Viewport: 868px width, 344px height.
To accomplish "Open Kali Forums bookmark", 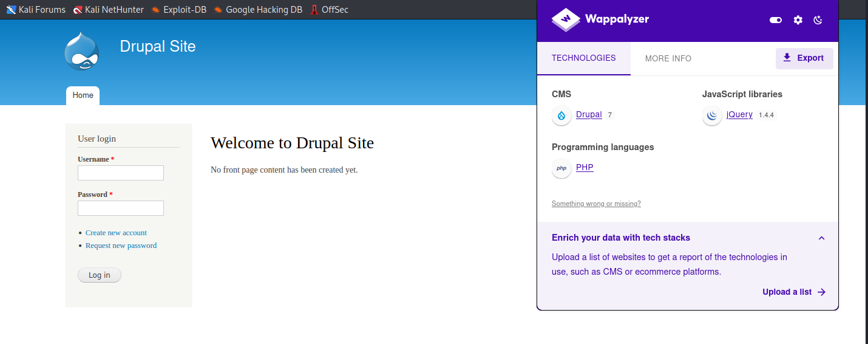I will tap(36, 10).
